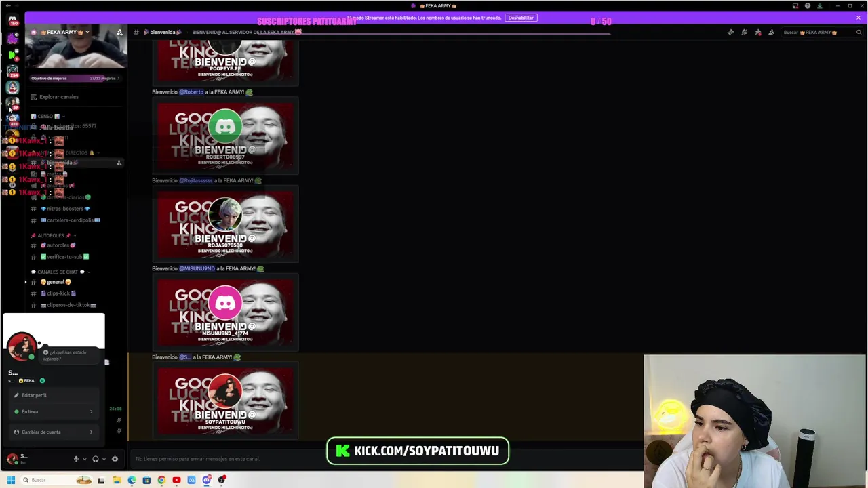This screenshot has height=488, width=868.
Task: Click invite people icon beside server name
Action: point(119,32)
